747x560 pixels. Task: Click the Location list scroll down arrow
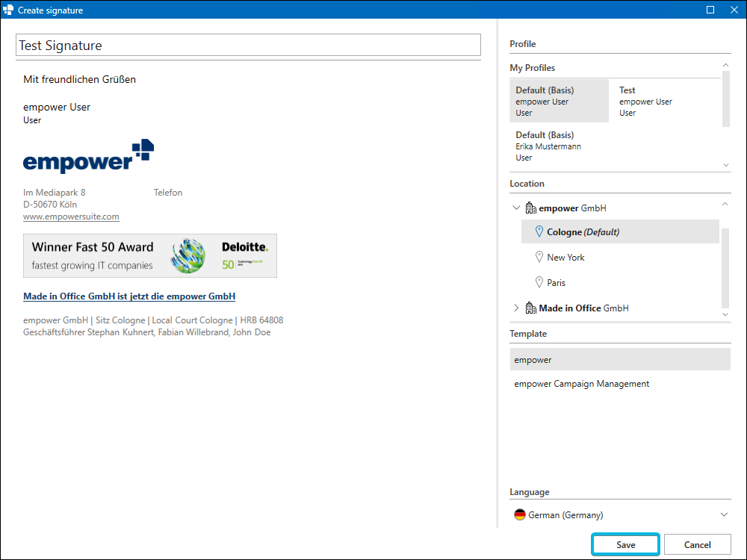[725, 314]
